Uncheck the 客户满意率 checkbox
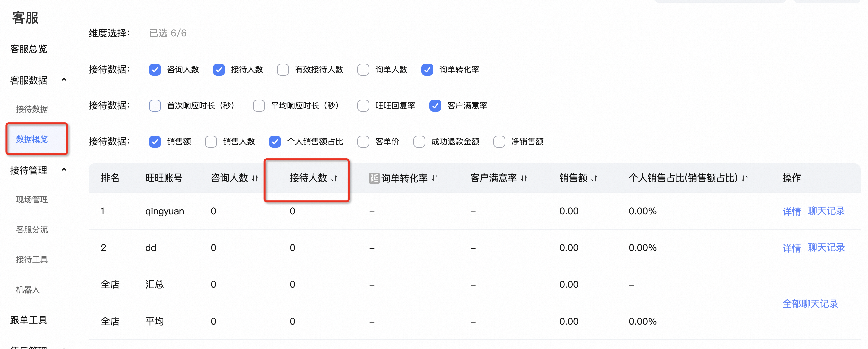Image resolution: width=868 pixels, height=349 pixels. 435,106
